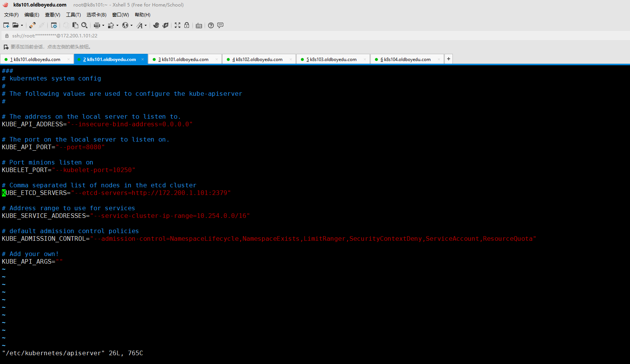Open the 工具(T) menu
Screen dimensions: 630x364
[x=73, y=15]
